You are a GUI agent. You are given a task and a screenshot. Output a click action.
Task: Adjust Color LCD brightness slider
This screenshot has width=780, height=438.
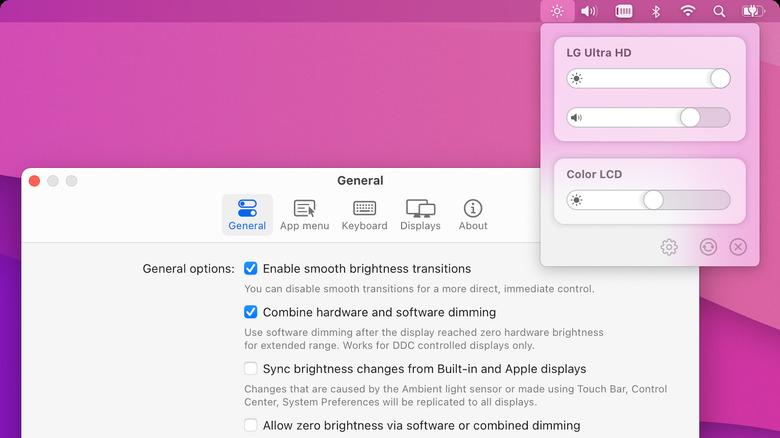(x=648, y=200)
